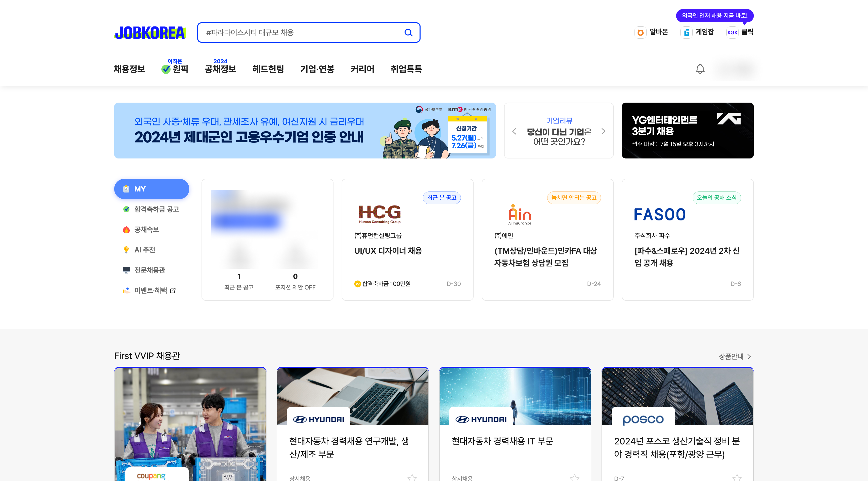Click the Ain Insurance logo
Image resolution: width=868 pixels, height=481 pixels.
point(520,214)
